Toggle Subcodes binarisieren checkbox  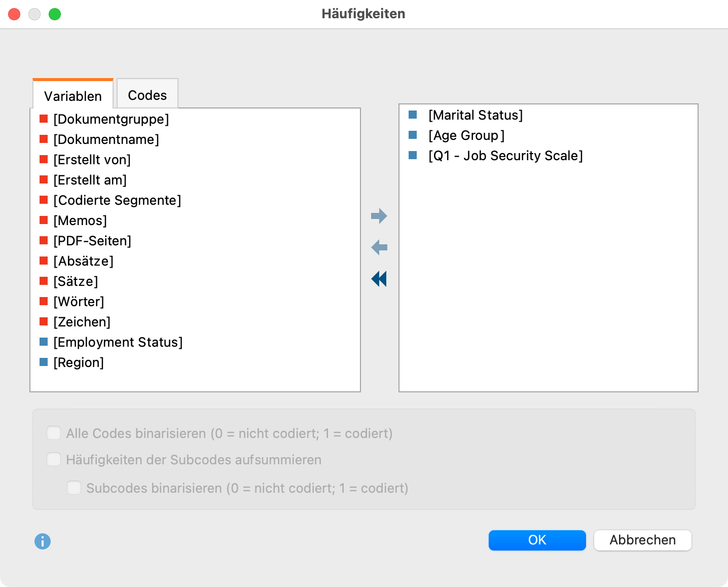tap(74, 488)
